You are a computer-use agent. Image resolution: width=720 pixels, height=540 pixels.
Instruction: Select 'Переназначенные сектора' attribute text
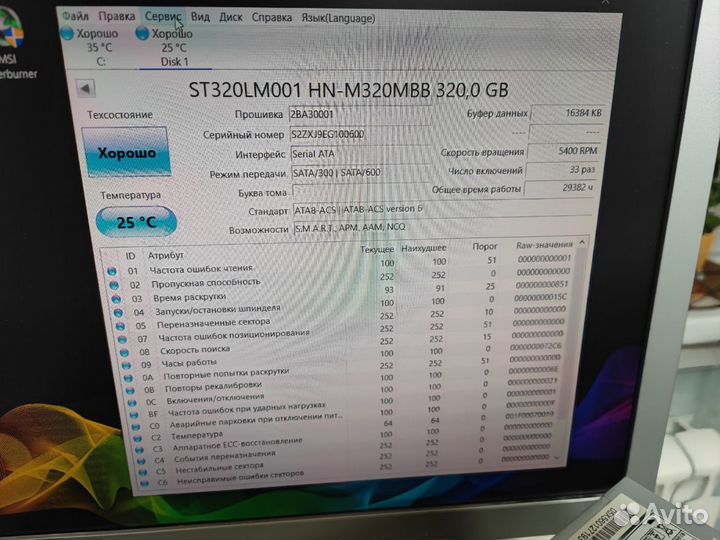(214, 323)
